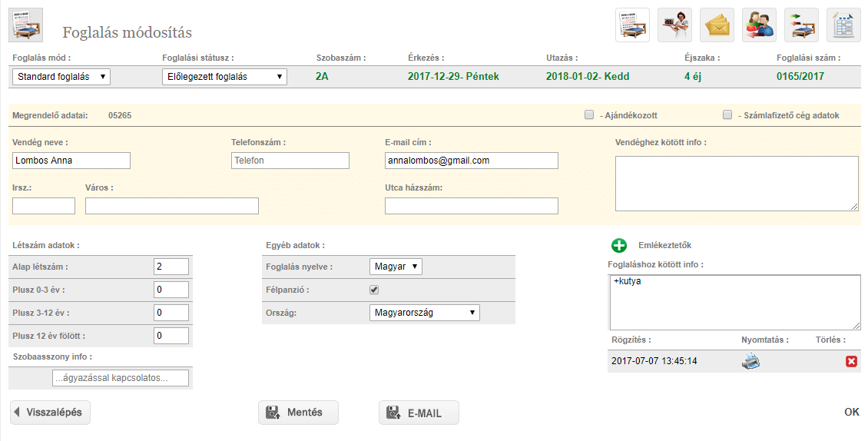Uncheck the Félpanzió checkbox

point(374,290)
